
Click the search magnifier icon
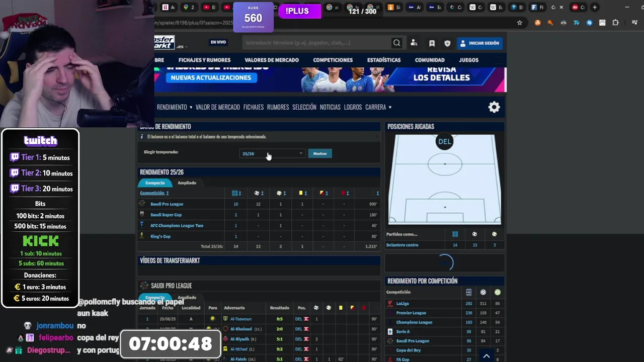click(x=397, y=43)
